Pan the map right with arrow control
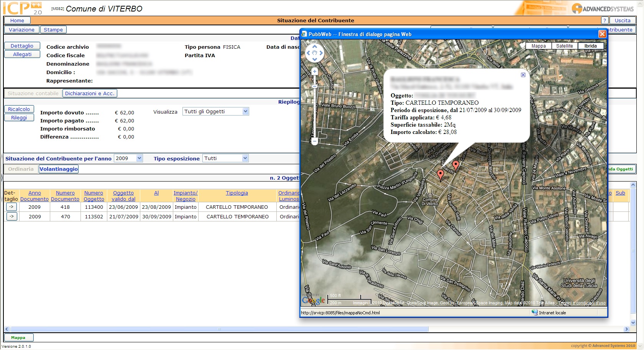 pyautogui.click(x=321, y=53)
